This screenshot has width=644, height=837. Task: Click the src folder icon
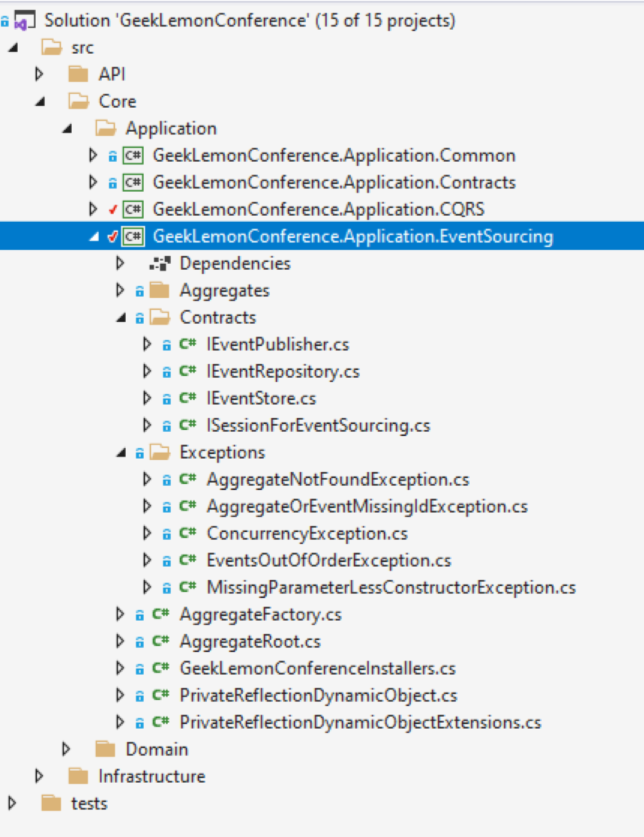[51, 47]
